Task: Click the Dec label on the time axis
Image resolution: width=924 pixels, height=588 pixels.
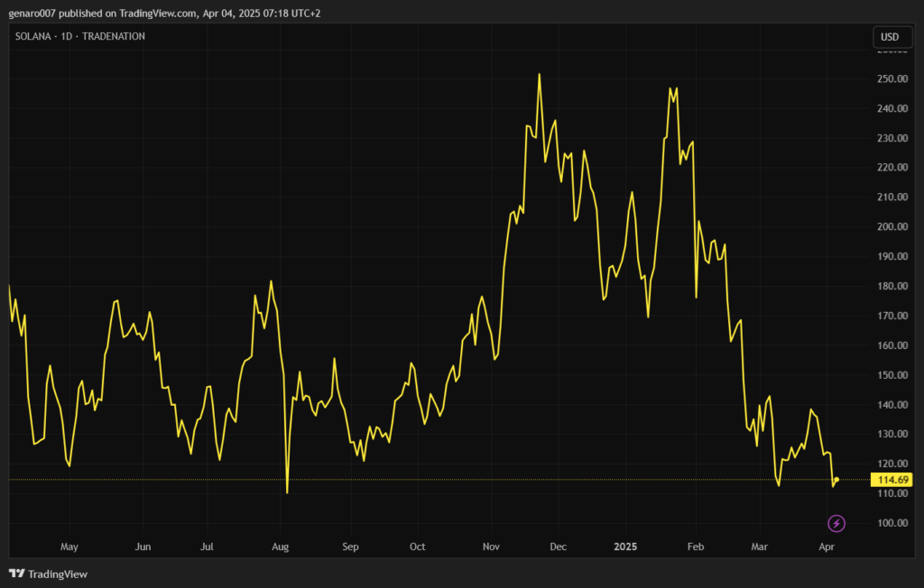Action: pyautogui.click(x=558, y=547)
